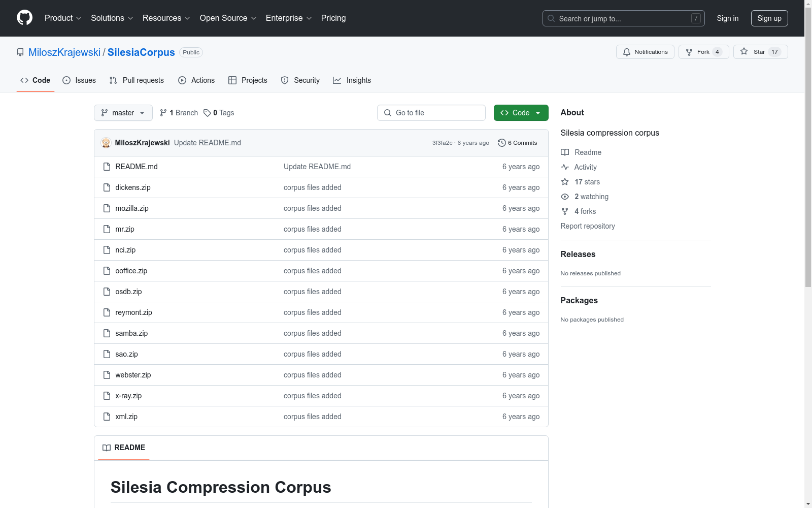Expand the Product menu
The height and width of the screenshot is (508, 812).
pos(63,18)
